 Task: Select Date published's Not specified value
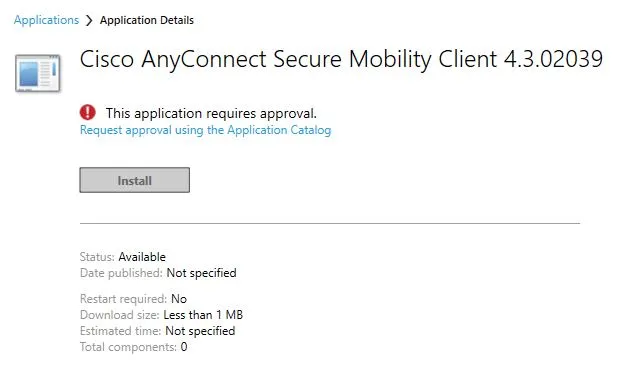[x=201, y=273]
